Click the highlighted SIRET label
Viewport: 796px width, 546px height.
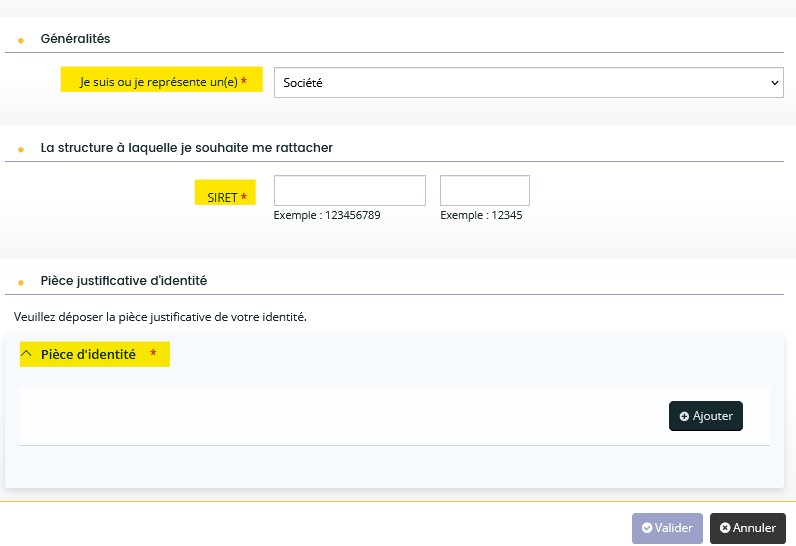point(222,197)
